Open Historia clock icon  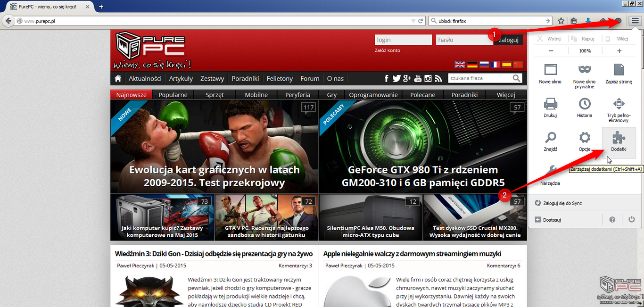[585, 103]
